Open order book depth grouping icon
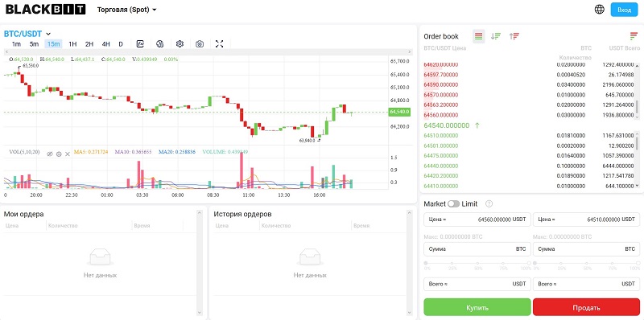 click(634, 36)
